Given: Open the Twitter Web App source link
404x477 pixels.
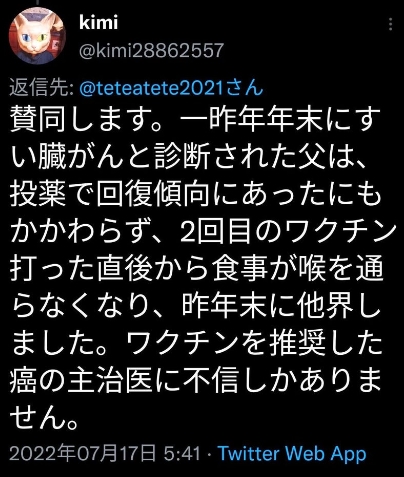Looking at the screenshot, I should (x=292, y=453).
